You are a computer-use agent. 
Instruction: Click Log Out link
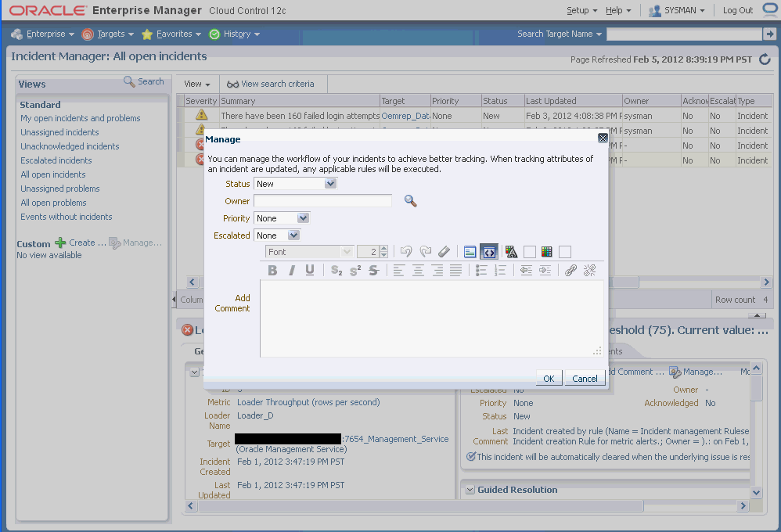point(738,10)
